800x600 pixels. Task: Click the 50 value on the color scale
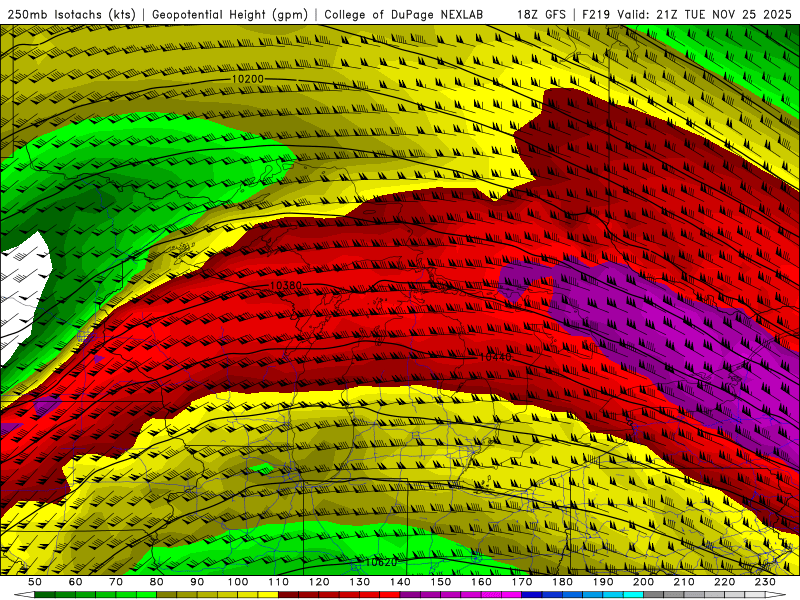[x=35, y=582]
